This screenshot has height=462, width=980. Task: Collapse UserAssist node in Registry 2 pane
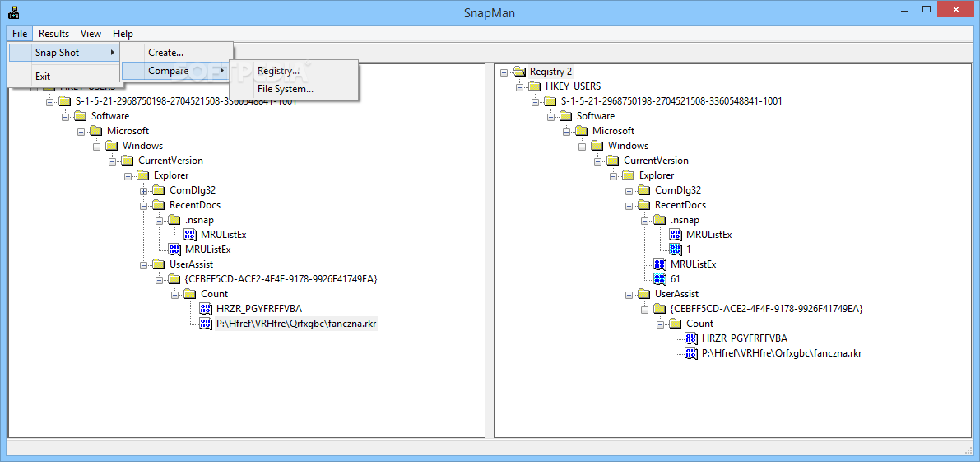pos(629,294)
